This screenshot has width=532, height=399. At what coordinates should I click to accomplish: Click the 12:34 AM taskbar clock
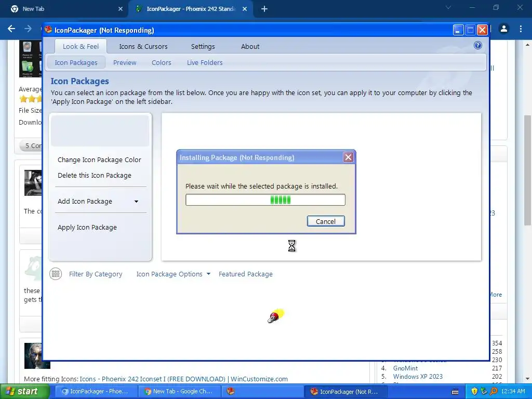pyautogui.click(x=513, y=391)
